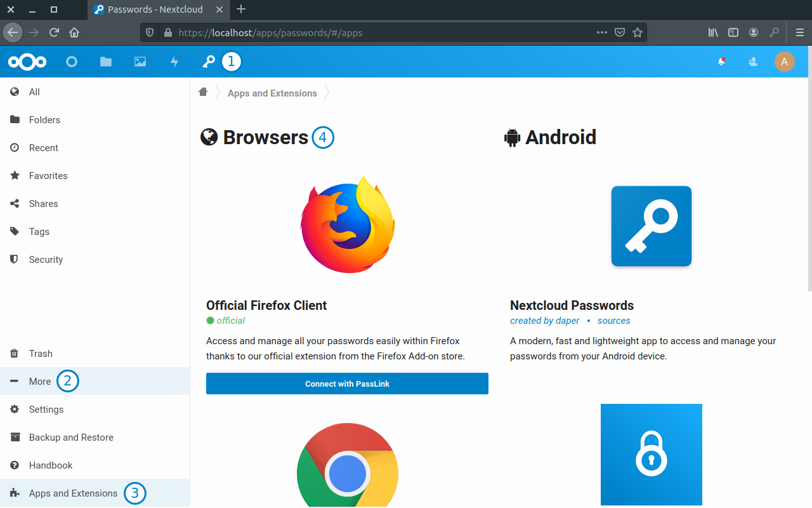The image size is (812, 508).
Task: Click the 'created by daper' link
Action: click(x=545, y=321)
